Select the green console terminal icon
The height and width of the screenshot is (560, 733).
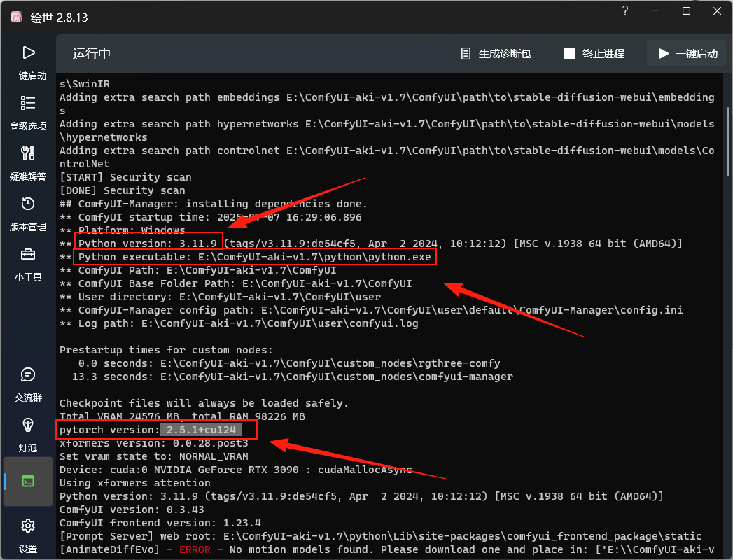[28, 481]
